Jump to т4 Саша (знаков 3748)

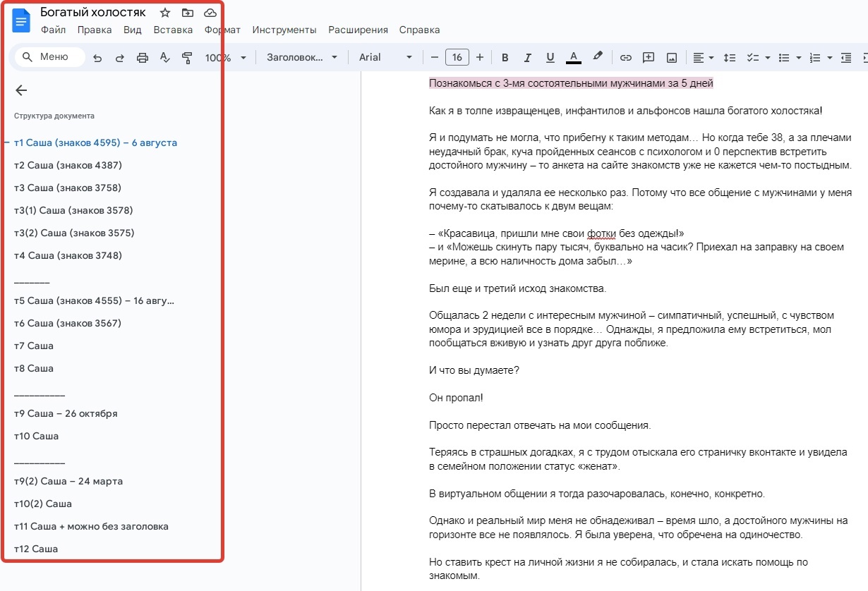[x=68, y=255]
